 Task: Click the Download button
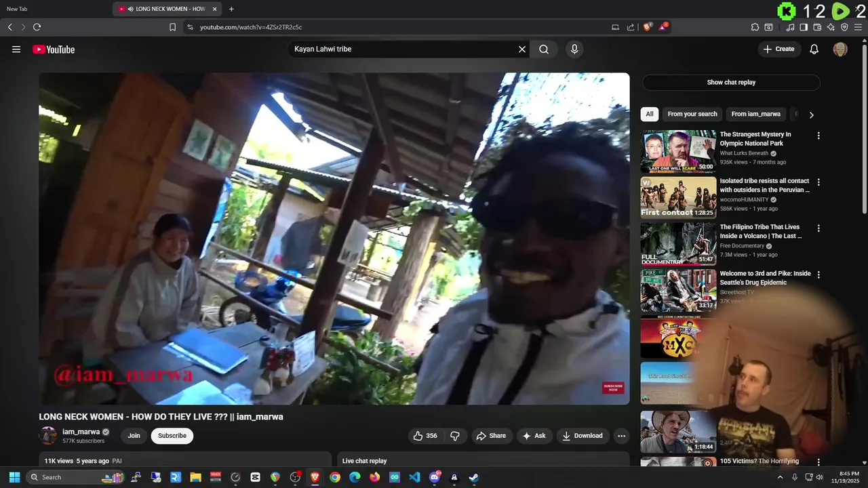pos(582,436)
